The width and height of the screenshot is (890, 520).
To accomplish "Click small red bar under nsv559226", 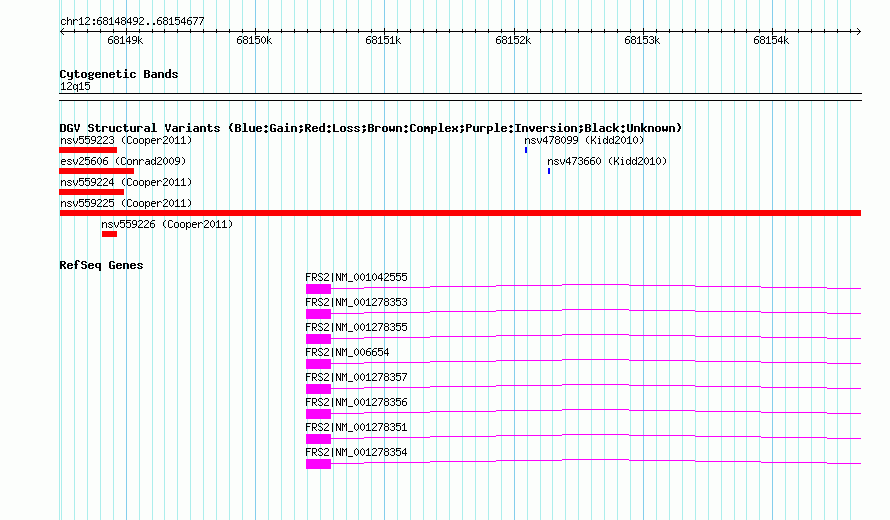I will coord(110,234).
